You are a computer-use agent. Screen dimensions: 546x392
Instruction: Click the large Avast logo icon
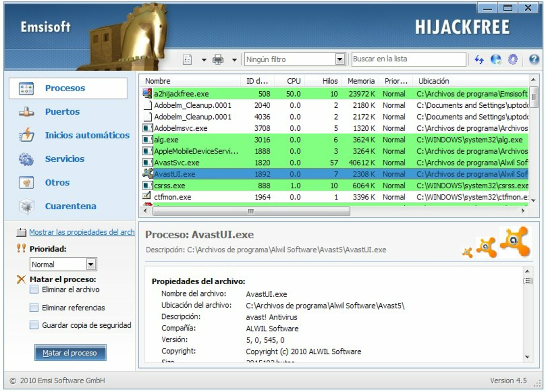(x=515, y=241)
